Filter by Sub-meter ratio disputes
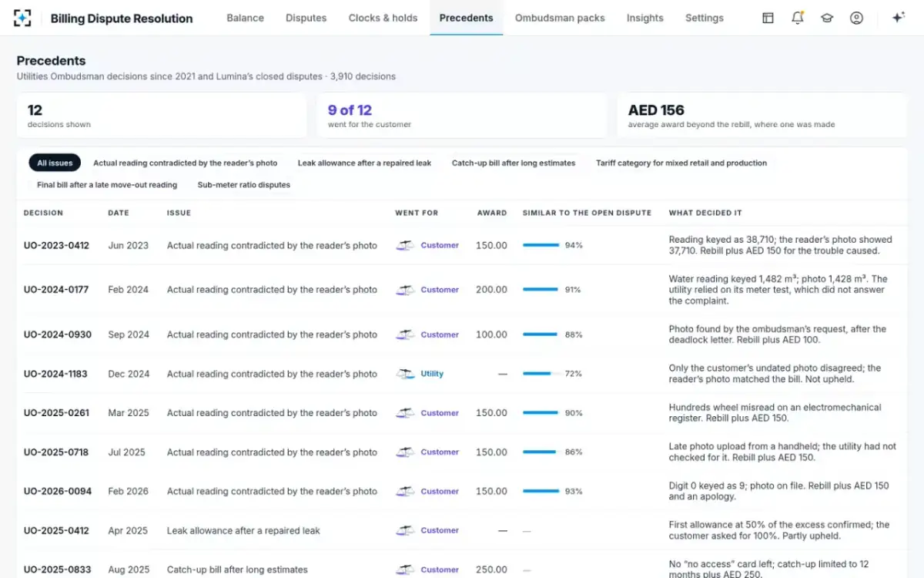 (x=243, y=185)
